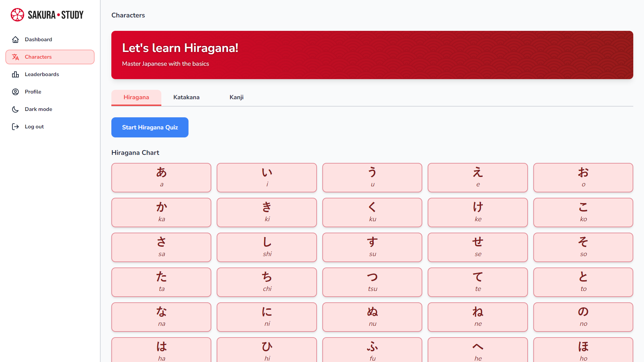Viewport: 644px width, 362px height.
Task: Click the て (te) card
Action: click(478, 282)
